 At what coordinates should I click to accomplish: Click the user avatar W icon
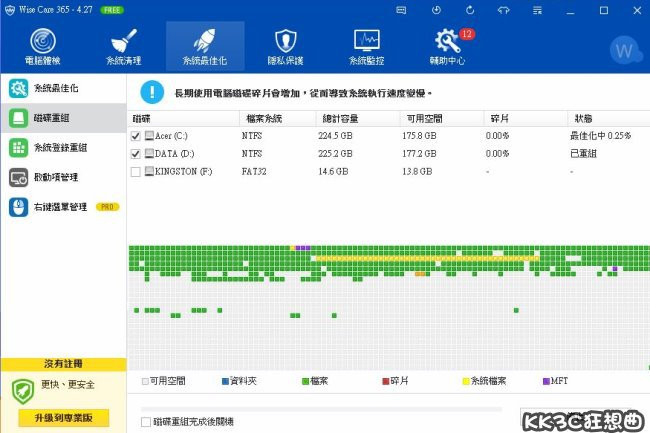coord(625,51)
